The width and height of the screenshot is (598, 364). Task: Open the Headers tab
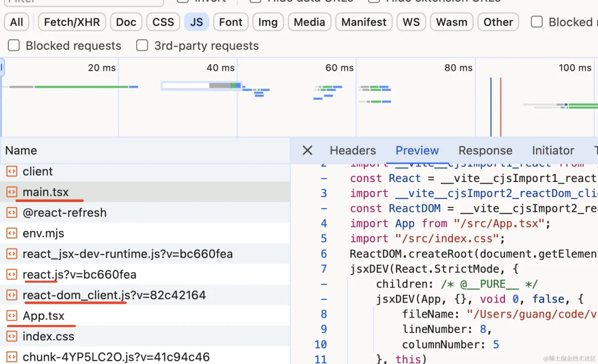pyautogui.click(x=353, y=150)
